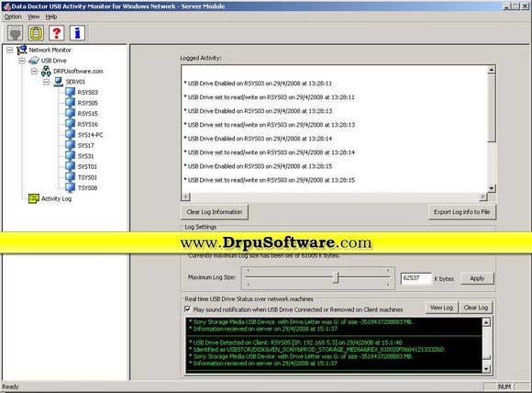Viewport: 532px width, 393px height.
Task: Collapse the Network Monitor tree node
Action: coord(10,51)
